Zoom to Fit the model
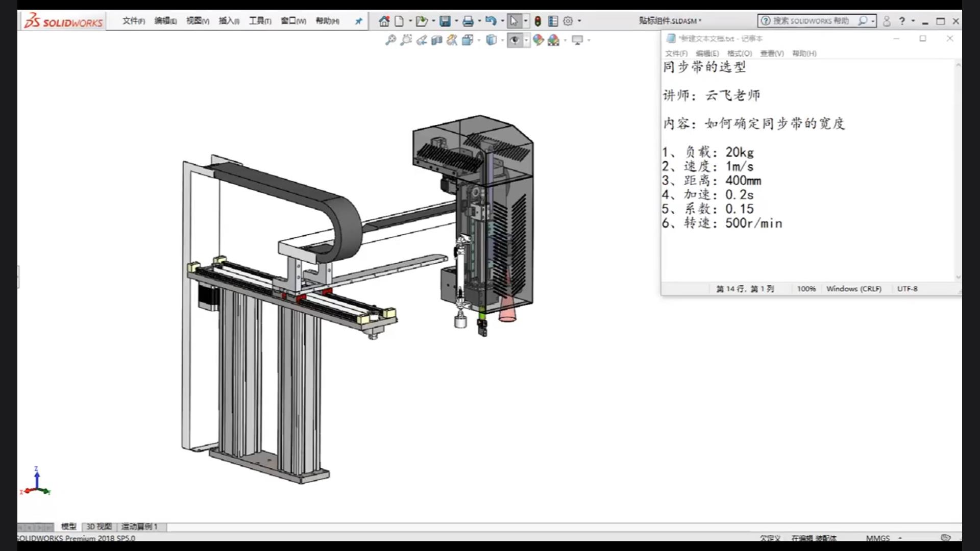 tap(390, 40)
